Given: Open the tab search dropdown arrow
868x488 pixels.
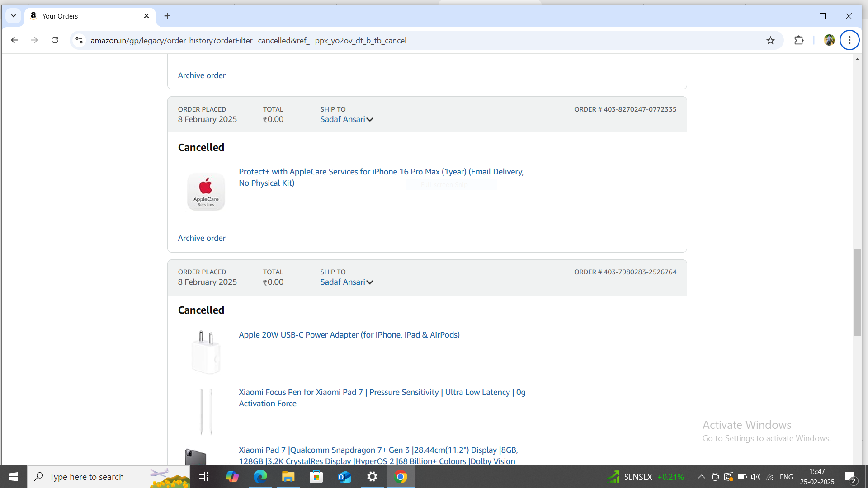Looking at the screenshot, I should click(x=14, y=16).
